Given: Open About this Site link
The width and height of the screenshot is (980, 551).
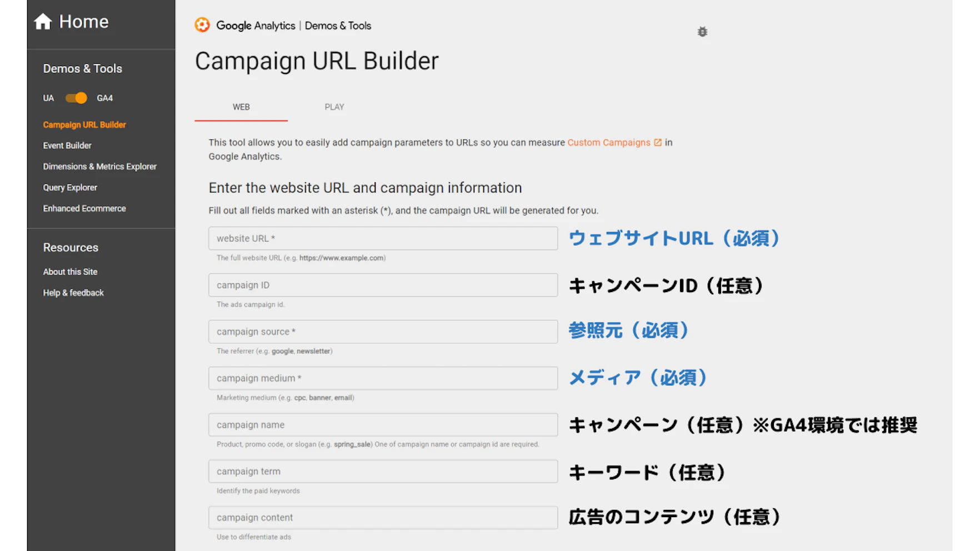Looking at the screenshot, I should click(70, 272).
